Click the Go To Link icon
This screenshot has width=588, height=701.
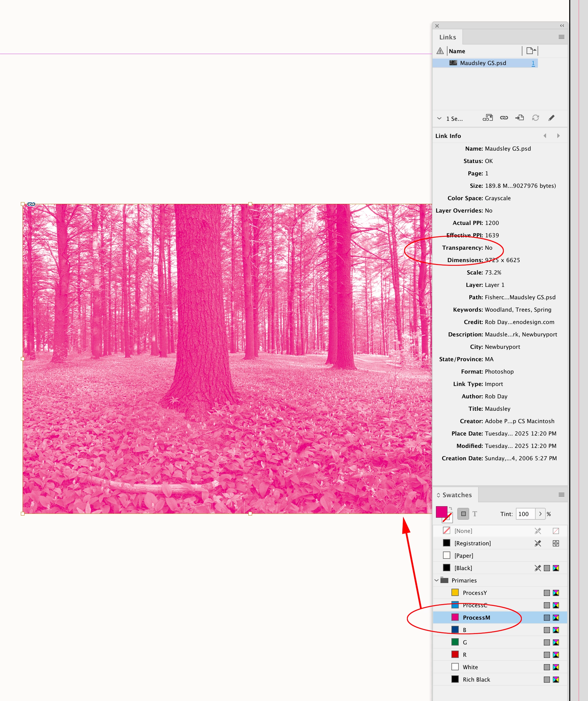pos(520,118)
